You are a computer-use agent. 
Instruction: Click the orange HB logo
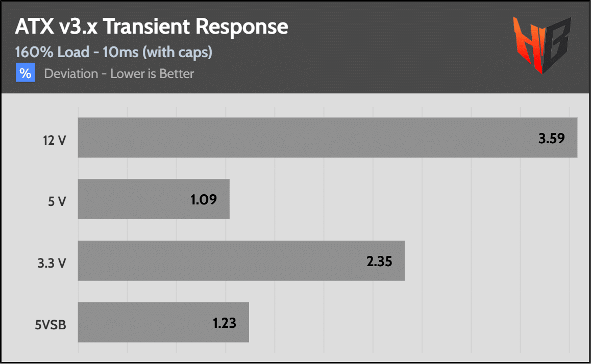[541, 45]
